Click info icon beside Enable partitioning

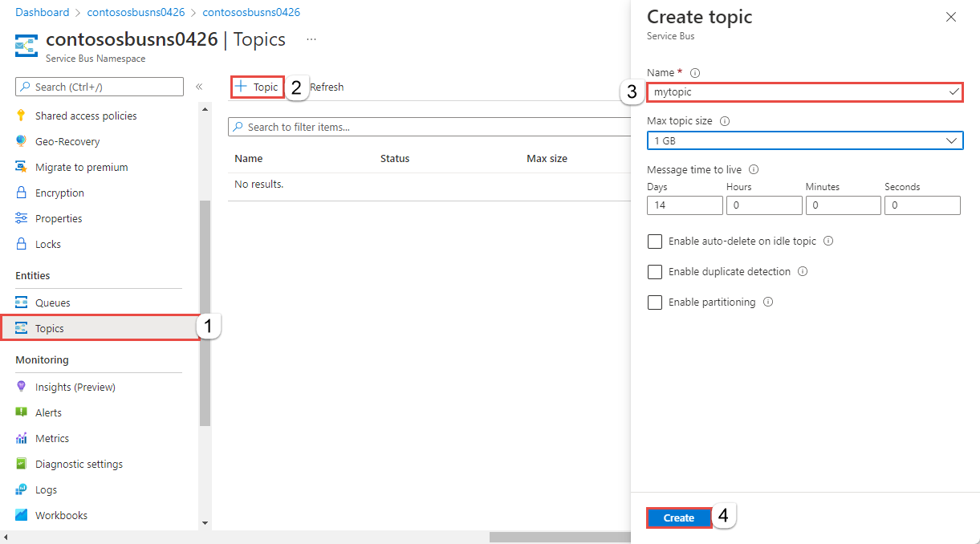click(768, 302)
